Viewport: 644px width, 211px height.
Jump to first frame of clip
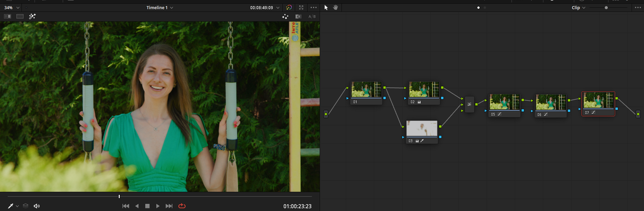(x=125, y=206)
